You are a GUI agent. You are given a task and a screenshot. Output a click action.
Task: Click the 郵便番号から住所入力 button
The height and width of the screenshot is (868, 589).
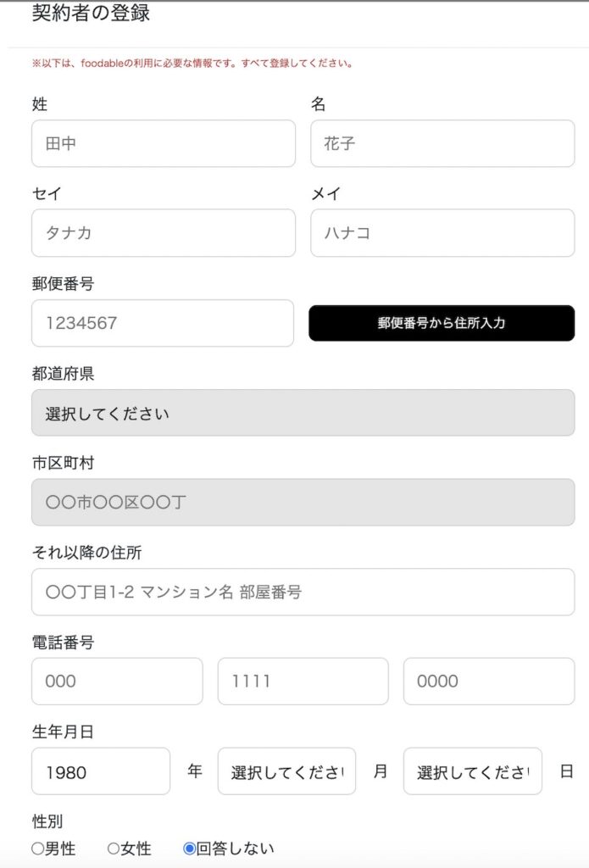442,323
